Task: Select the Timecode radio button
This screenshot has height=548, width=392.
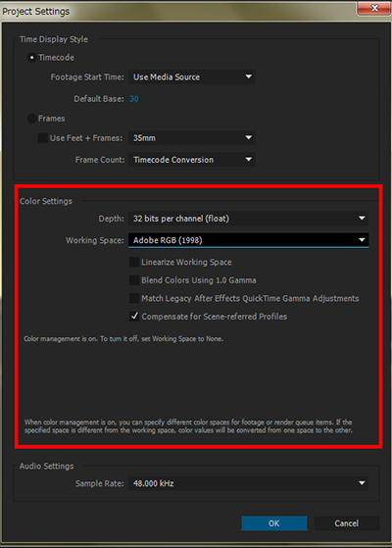Action: click(31, 57)
